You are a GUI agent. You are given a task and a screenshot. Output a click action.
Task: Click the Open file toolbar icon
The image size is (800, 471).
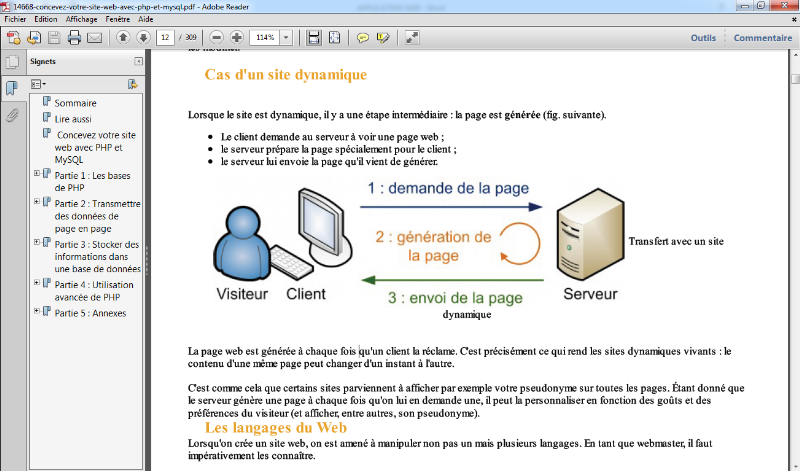[34, 38]
